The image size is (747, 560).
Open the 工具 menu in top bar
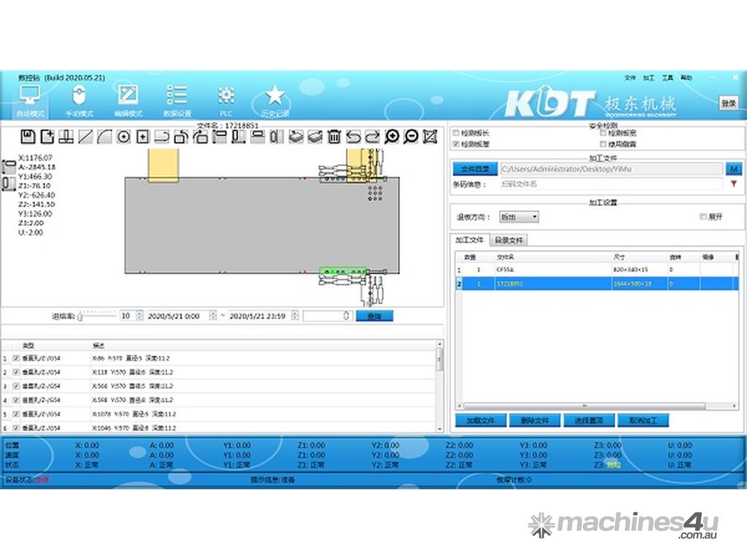tap(667, 77)
